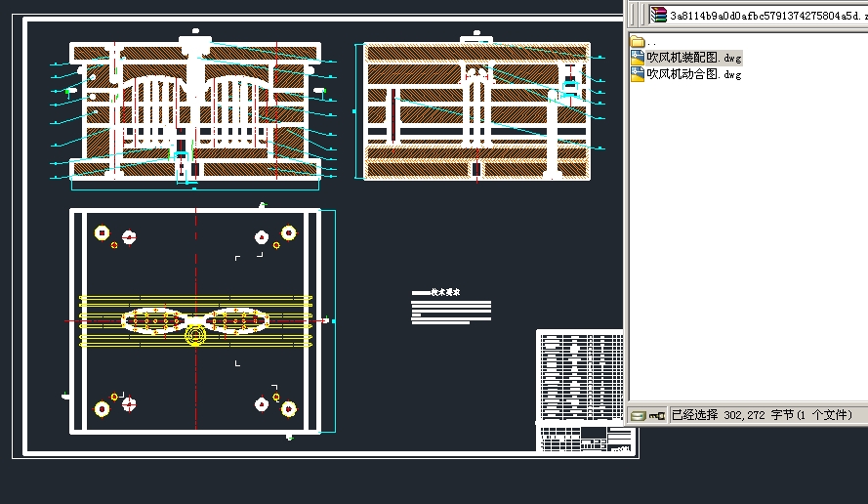Click the plan view of the mold drawing
Viewport: 868px width, 504px height.
pos(199,321)
